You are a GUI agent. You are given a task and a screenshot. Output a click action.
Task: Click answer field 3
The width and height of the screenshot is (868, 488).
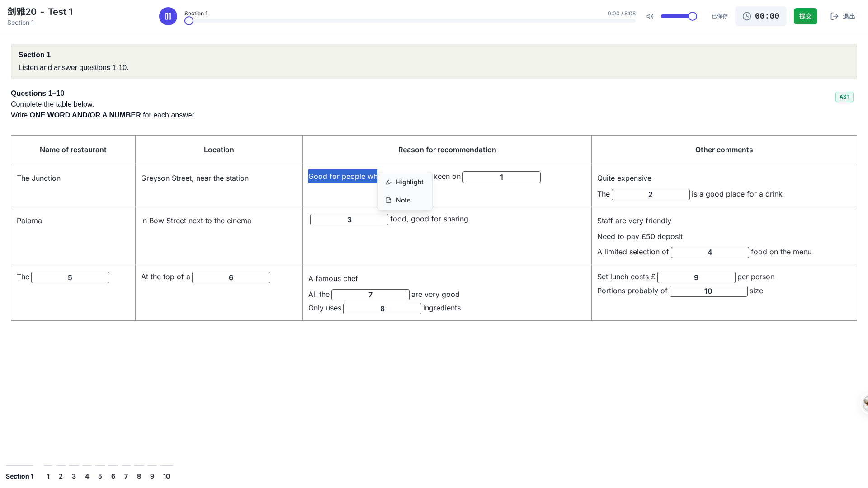[x=349, y=220]
